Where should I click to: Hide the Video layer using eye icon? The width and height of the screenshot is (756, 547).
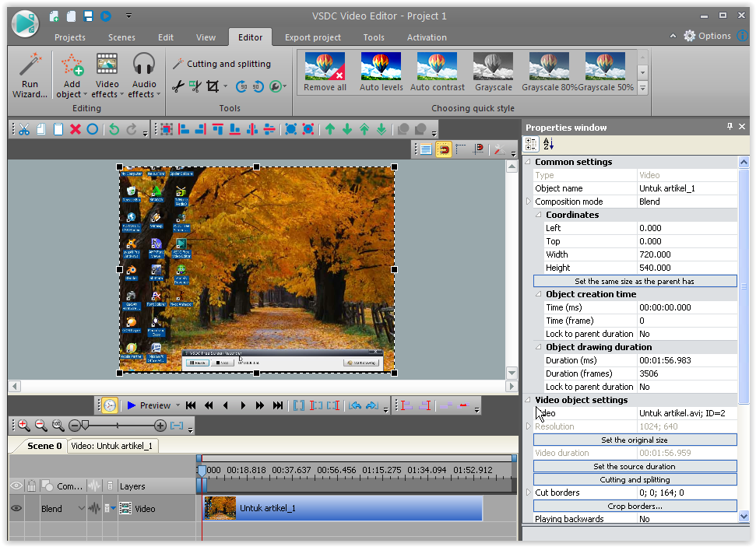16,509
